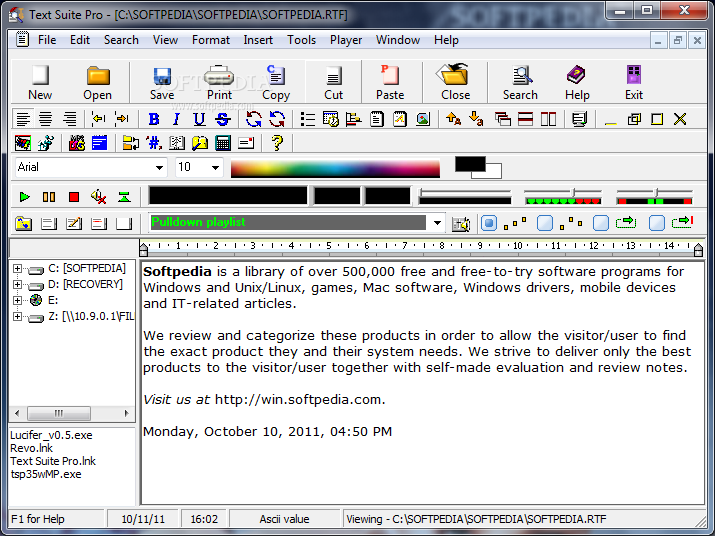
Task: Open the File menu
Action: pyautogui.click(x=47, y=40)
